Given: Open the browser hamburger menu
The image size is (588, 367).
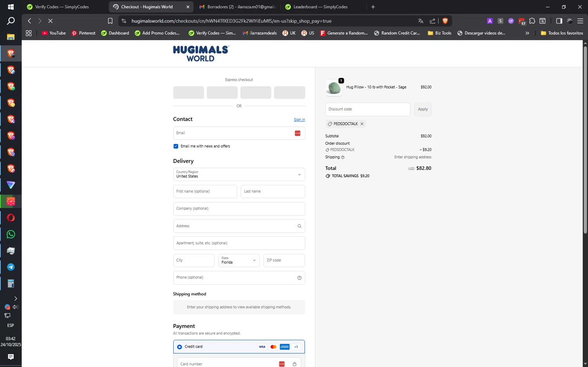Looking at the screenshot, I should 580,21.
